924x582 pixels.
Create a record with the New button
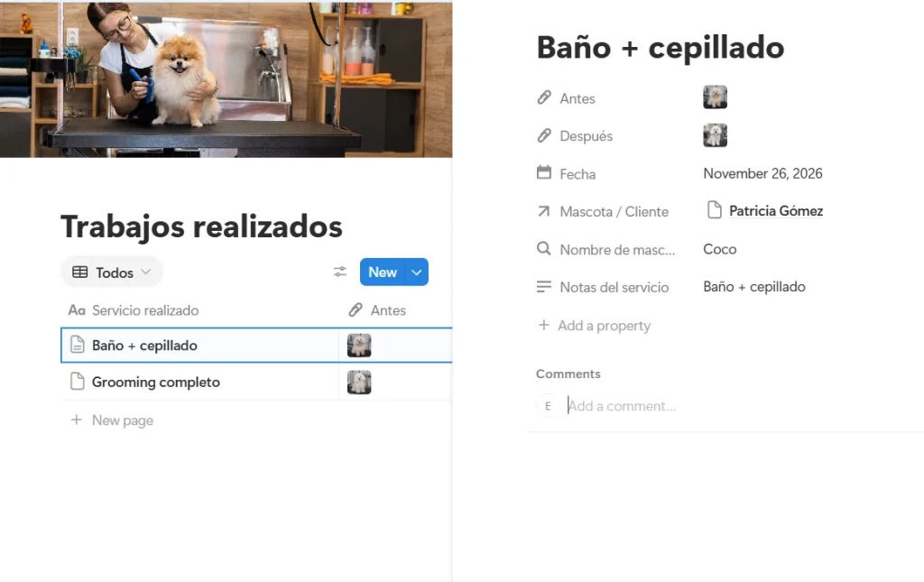[x=383, y=273]
